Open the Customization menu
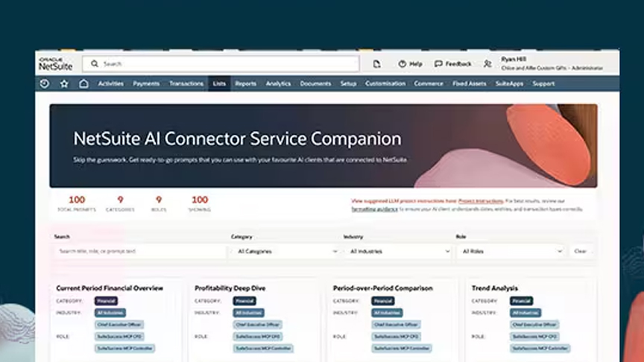 [x=385, y=83]
